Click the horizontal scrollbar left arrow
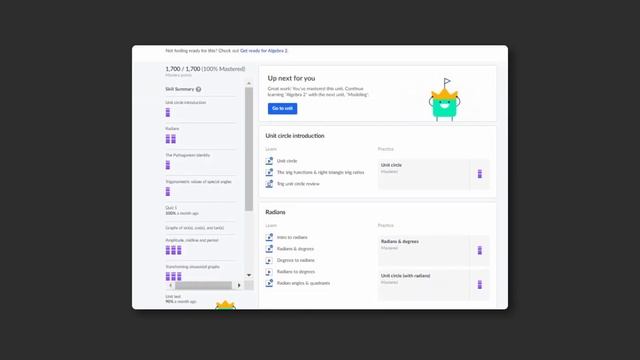Screen dimensions: 640x360 (x=171, y=285)
